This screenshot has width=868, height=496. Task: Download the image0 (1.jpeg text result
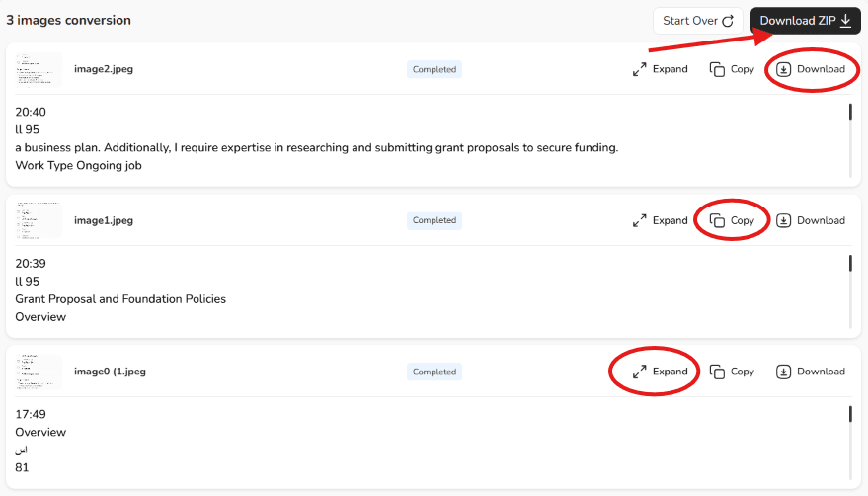pyautogui.click(x=811, y=372)
